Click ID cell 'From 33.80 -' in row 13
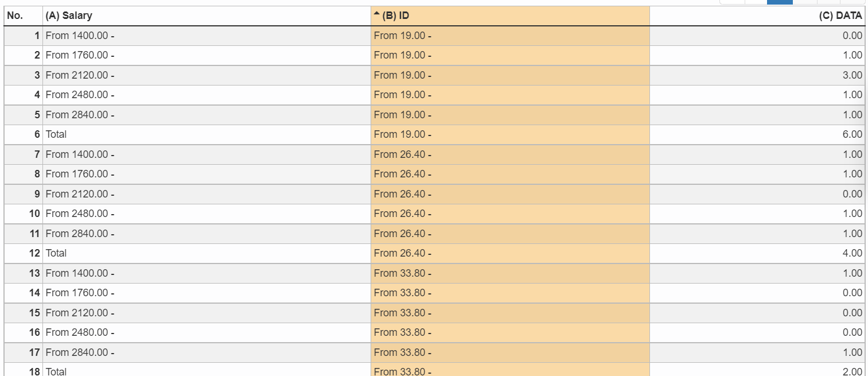This screenshot has width=868, height=376. (x=511, y=273)
